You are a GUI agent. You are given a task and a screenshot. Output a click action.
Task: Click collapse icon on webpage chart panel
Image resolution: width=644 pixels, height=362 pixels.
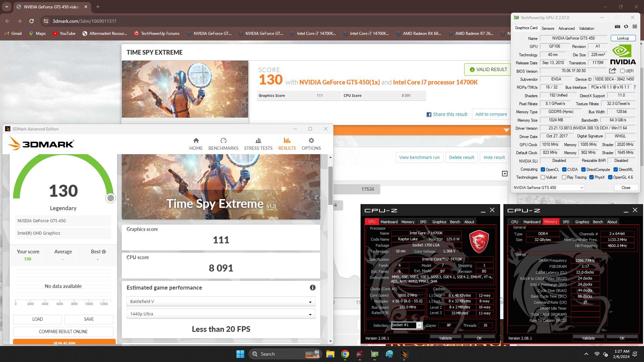pos(505,174)
